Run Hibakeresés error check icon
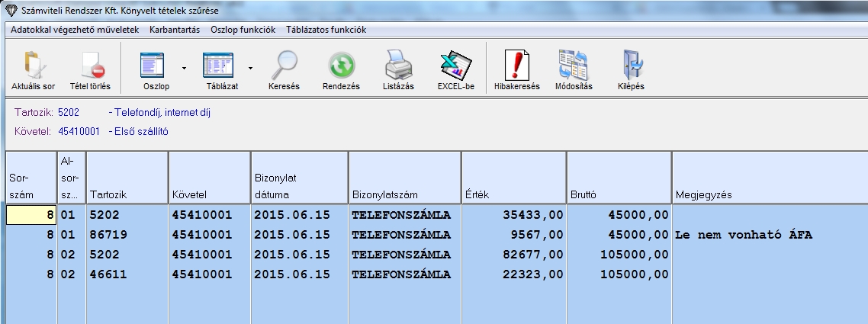868x324 pixels. [x=516, y=66]
